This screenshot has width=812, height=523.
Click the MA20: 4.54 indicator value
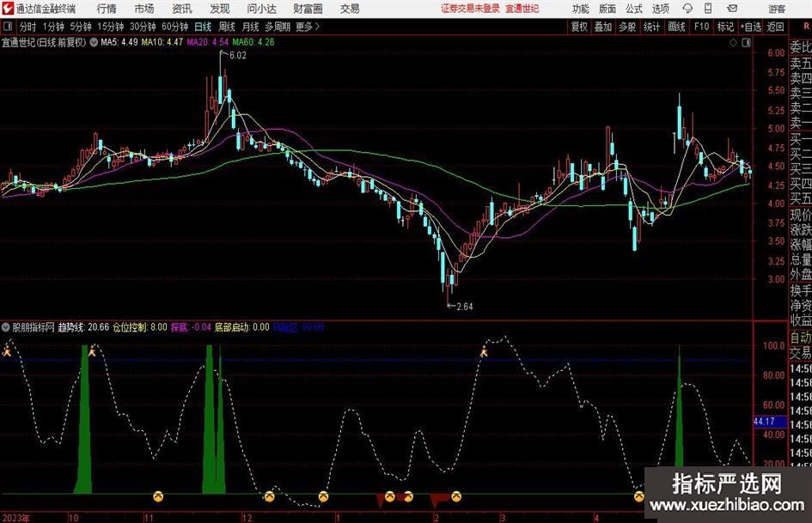(208, 42)
